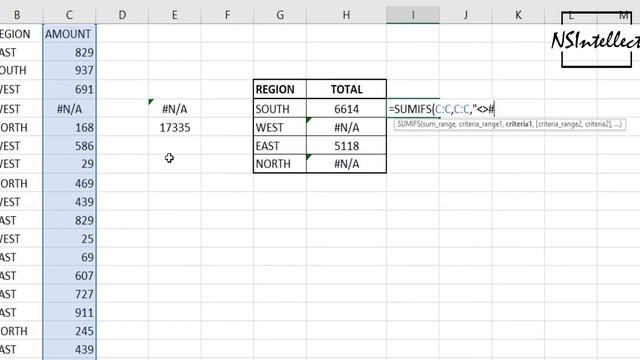Click the cell showing 17335
Viewport: 640px width, 360px height.
coord(174,128)
